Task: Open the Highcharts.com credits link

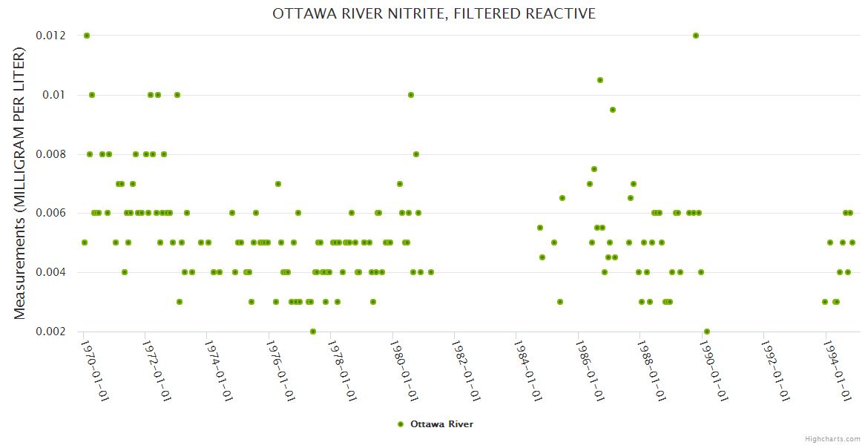Action: 833,438
